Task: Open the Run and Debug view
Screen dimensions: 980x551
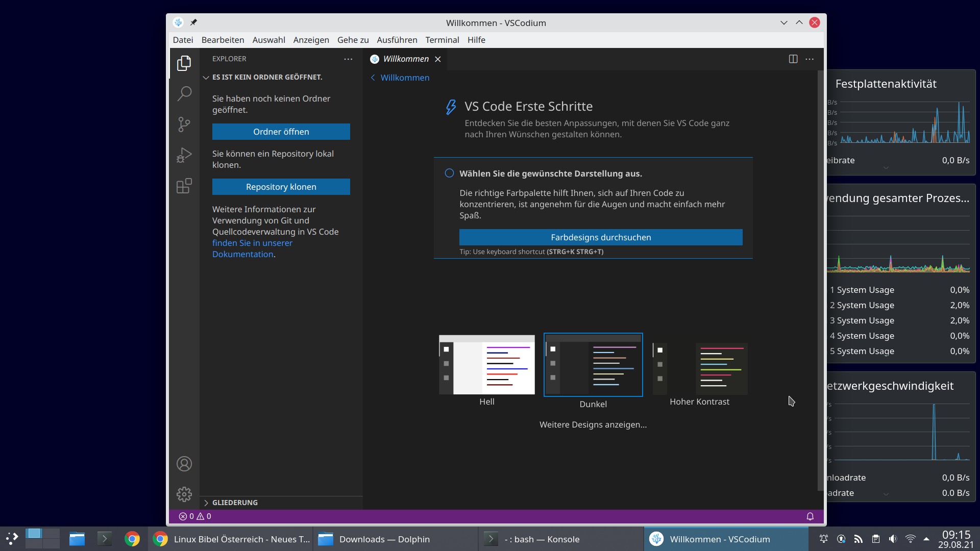Action: click(x=184, y=155)
